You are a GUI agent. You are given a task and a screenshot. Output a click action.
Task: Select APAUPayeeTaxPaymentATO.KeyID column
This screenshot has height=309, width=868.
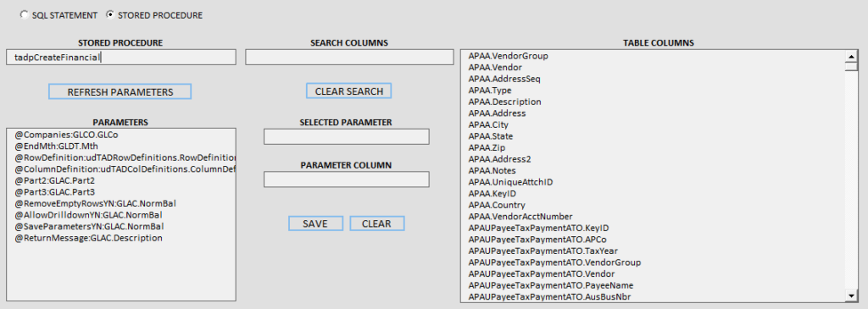[654, 229]
